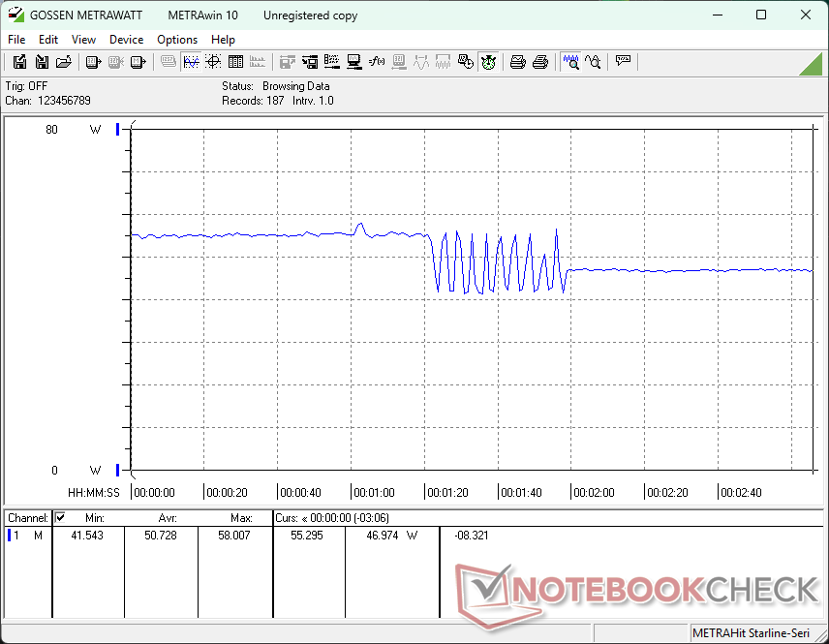Click the instrument memory M readout icon
Viewport: 829px width, 644px height.
point(138,62)
